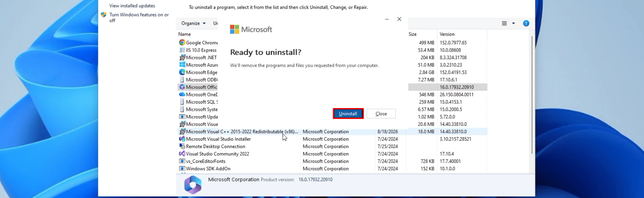Click date 8/18/2026 cell
The image size is (644, 198).
[x=388, y=131]
